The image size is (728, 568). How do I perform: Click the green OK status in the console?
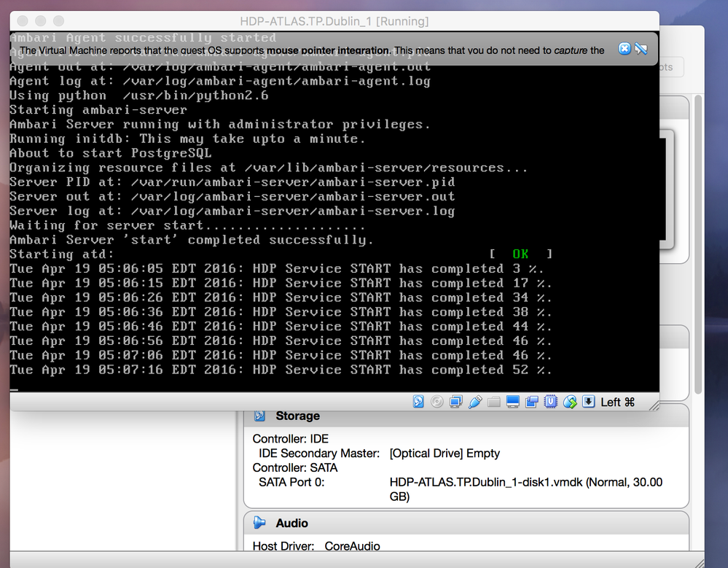point(520,254)
